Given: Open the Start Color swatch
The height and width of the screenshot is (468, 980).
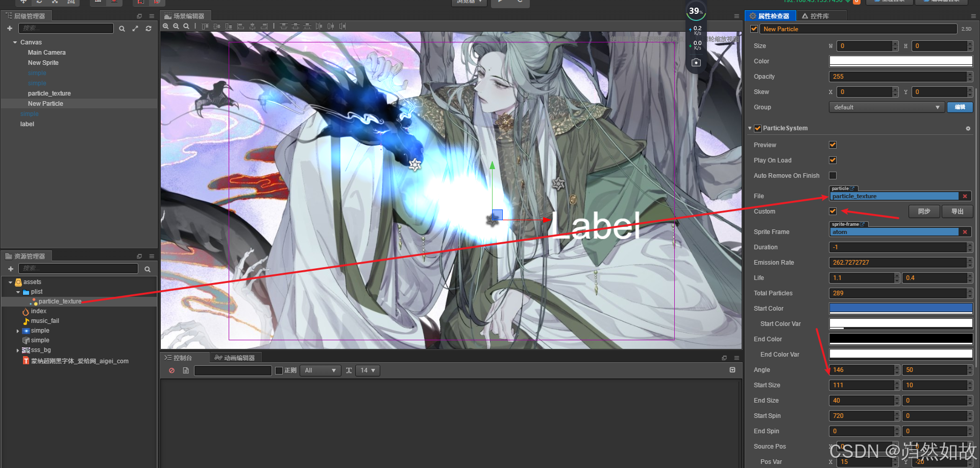Looking at the screenshot, I should point(901,308).
